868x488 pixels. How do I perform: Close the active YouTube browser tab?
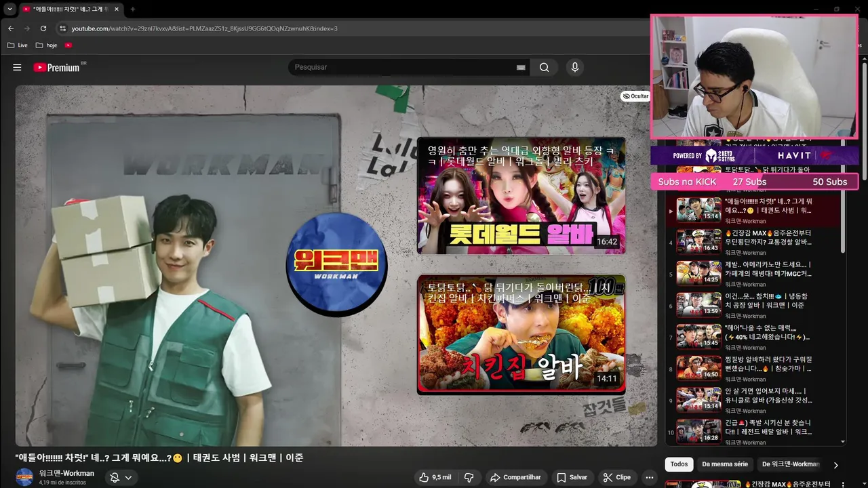[117, 9]
